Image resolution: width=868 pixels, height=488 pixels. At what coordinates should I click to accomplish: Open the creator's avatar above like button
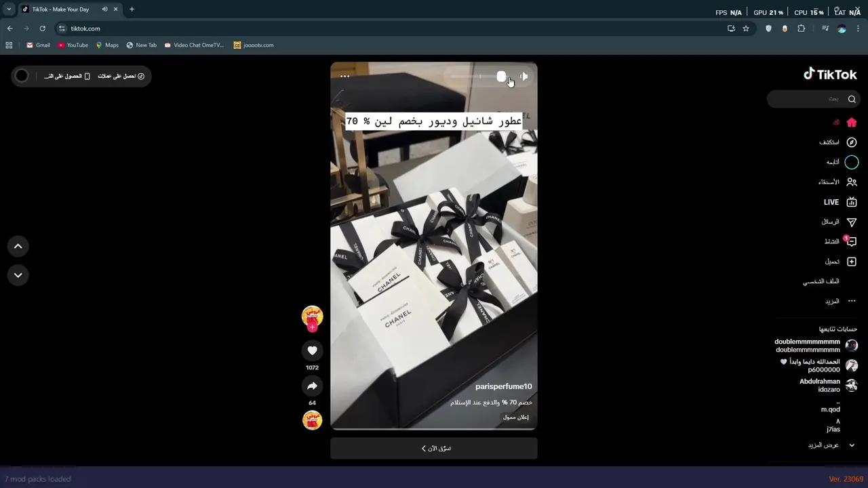[312, 316]
